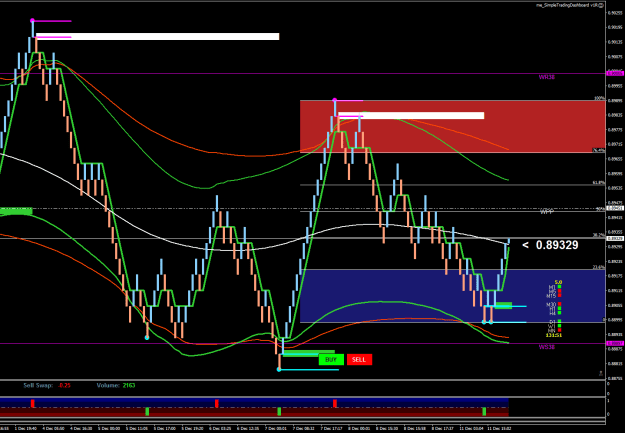Click the WS38 support line label
625x433 pixels.
tap(546, 347)
